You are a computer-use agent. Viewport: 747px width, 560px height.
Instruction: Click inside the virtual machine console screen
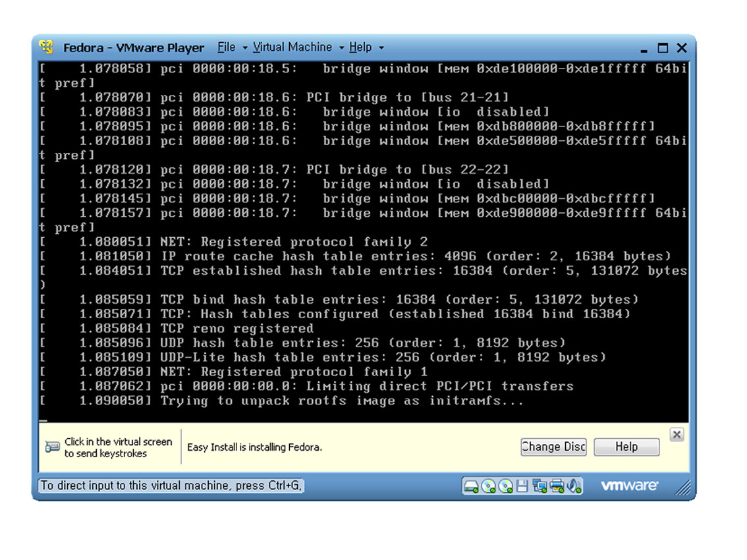(x=364, y=242)
